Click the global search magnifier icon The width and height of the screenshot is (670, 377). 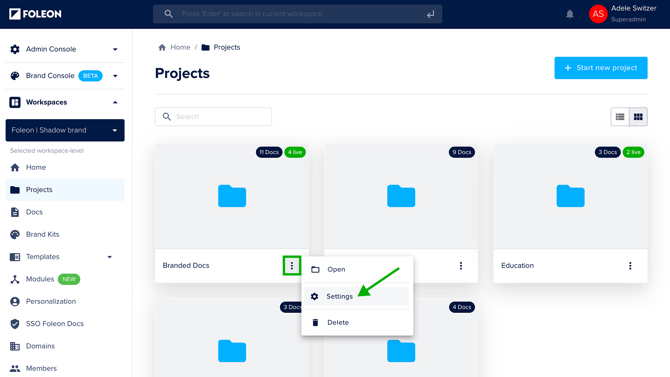click(168, 14)
